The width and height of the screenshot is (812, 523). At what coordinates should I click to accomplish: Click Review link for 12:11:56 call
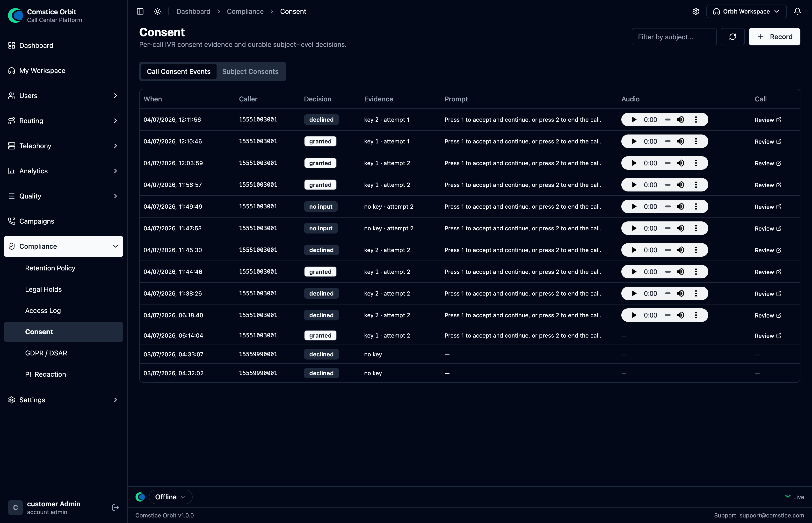[x=768, y=120]
